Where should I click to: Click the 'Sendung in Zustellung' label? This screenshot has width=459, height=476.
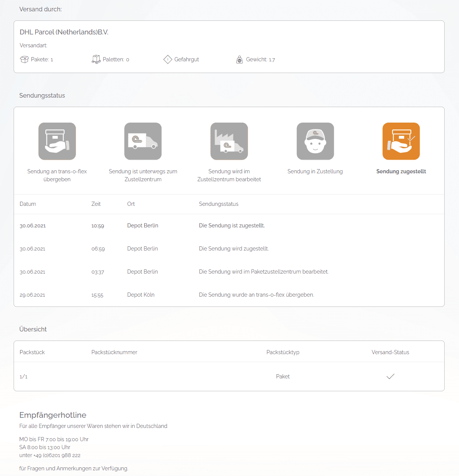click(x=315, y=171)
